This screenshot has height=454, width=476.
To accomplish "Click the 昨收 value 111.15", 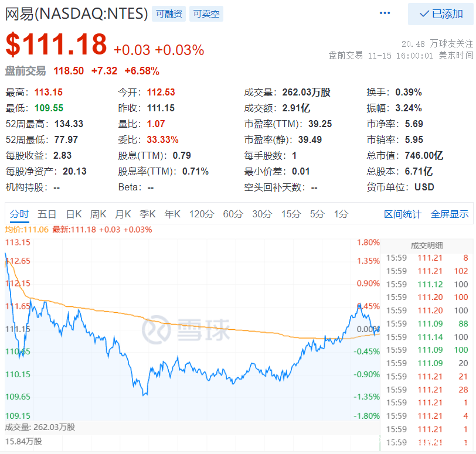I will (x=161, y=108).
